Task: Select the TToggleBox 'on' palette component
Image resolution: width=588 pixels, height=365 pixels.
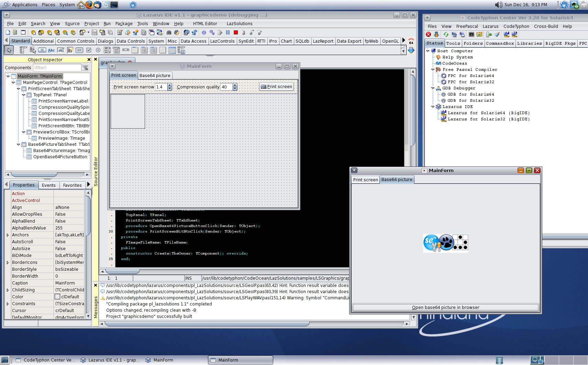Action: (79, 50)
